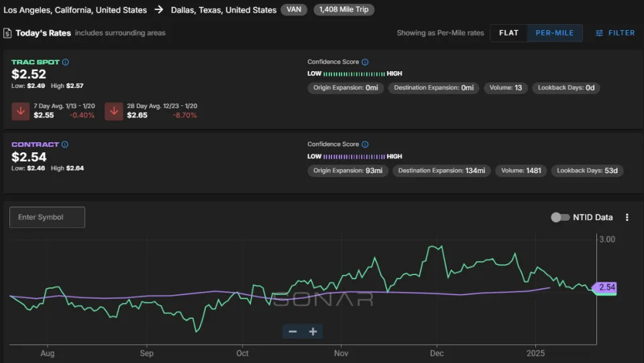Click the TRAC SPOT info icon
Viewport: 644px width, 363px height.
pos(65,62)
